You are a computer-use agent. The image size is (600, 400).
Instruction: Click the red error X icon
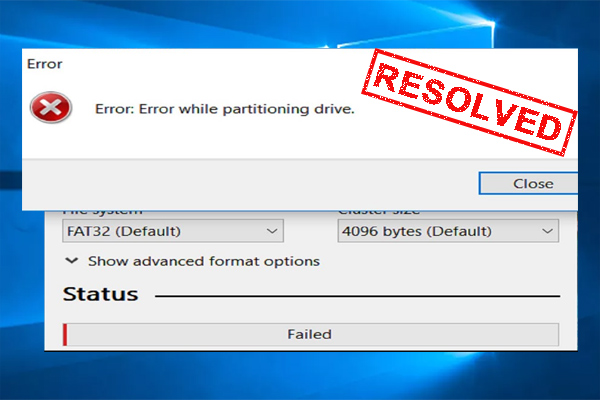51,108
